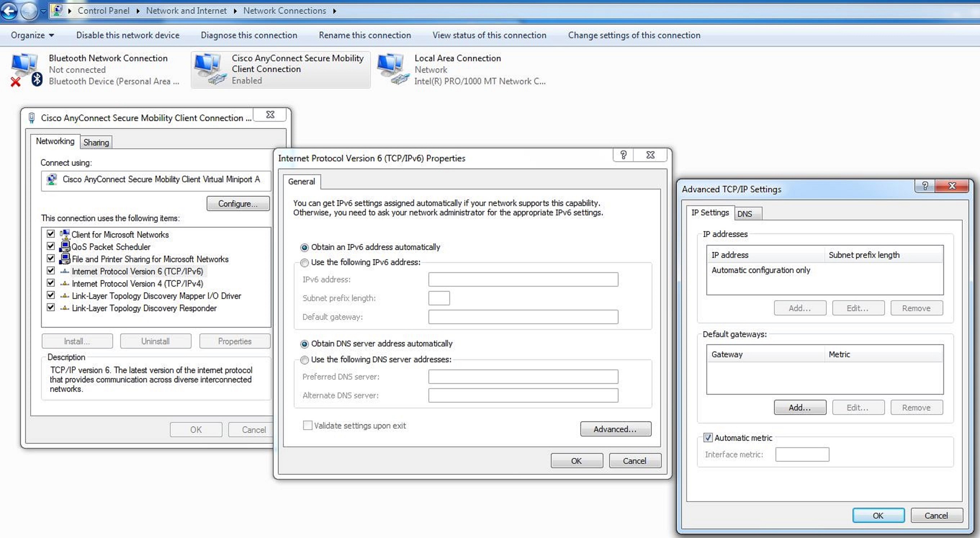
Task: Switch to the Sharing tab
Action: click(x=96, y=142)
